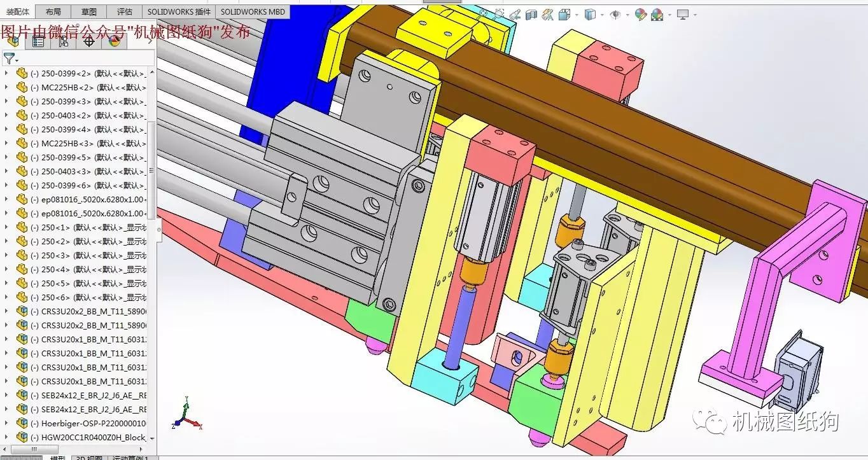Screen dimensions: 868x460
Task: Expand the HGW20CC1R0400Z0H_Block tree node
Action: click(6, 437)
